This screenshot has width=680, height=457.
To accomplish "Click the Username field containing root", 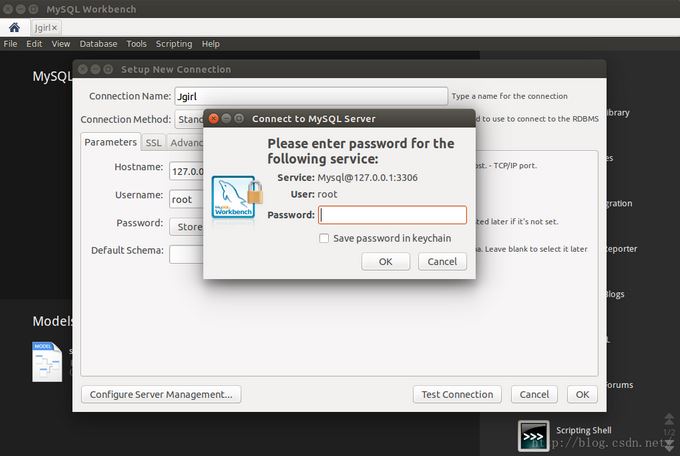I will pyautogui.click(x=186, y=199).
